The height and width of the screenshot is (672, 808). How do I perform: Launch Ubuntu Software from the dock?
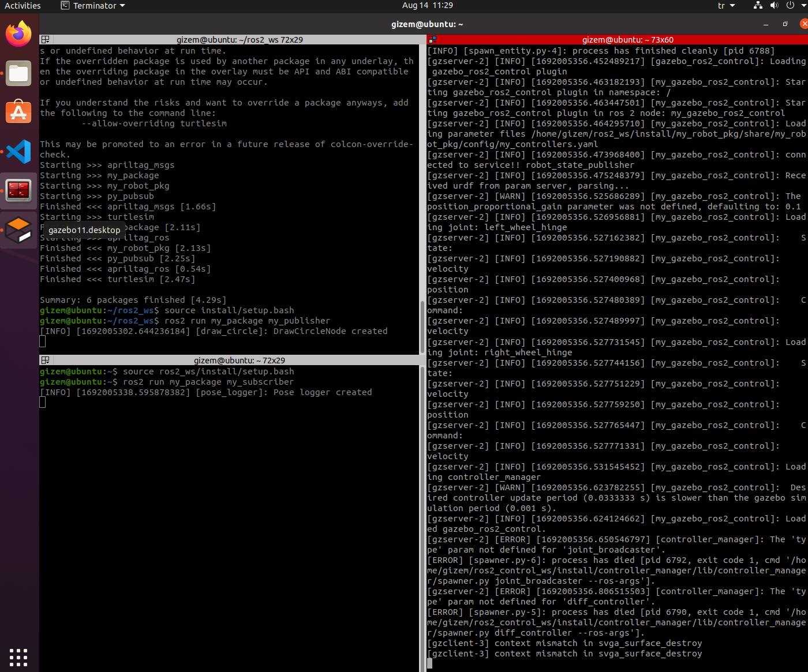(x=18, y=112)
